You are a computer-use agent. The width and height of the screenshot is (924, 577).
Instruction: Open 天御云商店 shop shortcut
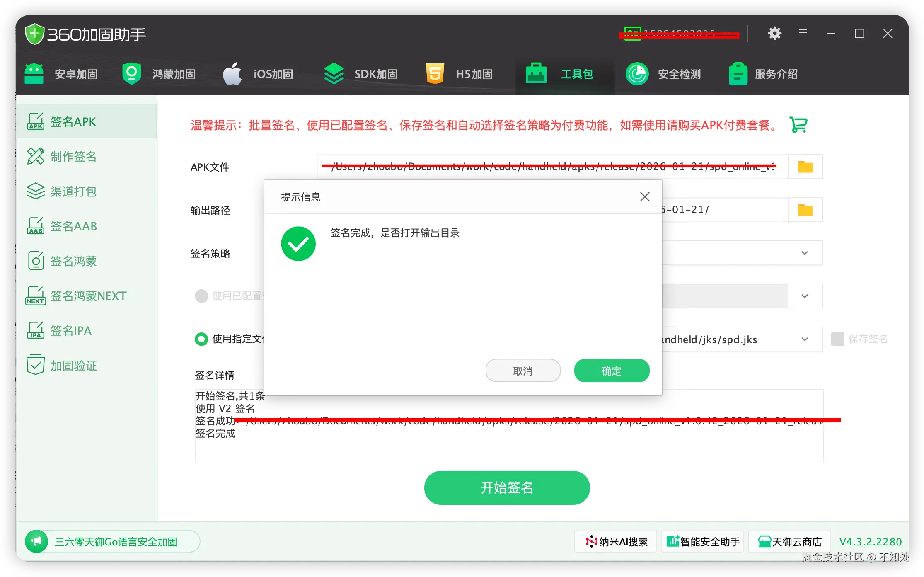[790, 542]
